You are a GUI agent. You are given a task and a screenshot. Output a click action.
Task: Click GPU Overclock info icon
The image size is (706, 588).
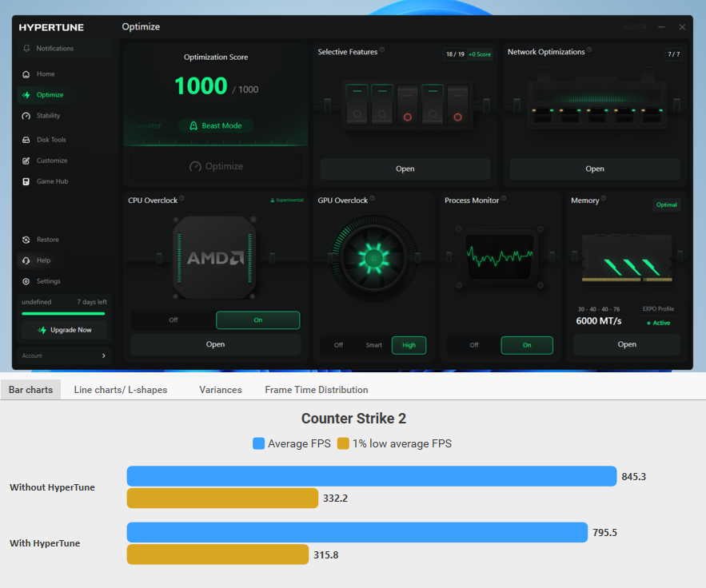(373, 198)
